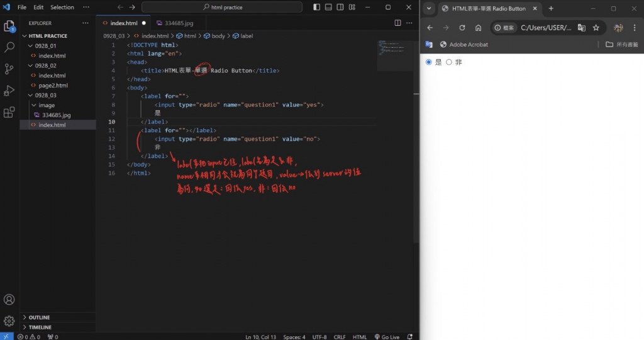Open Chrome tab search dropdown
Image resolution: width=644 pixels, height=340 pixels.
coord(429,8)
